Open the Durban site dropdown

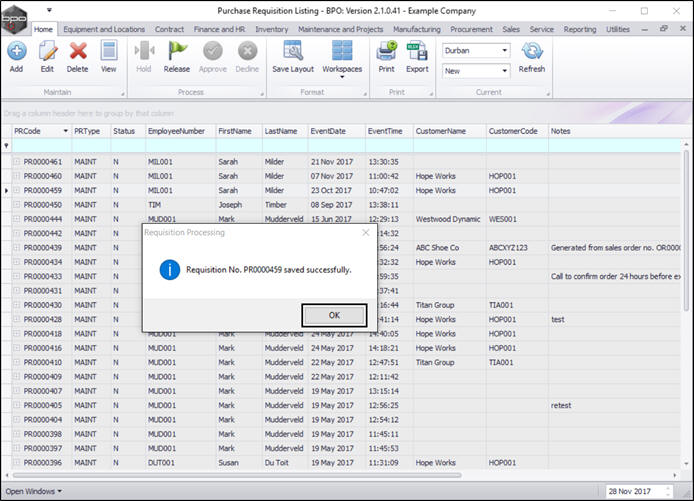[x=504, y=50]
